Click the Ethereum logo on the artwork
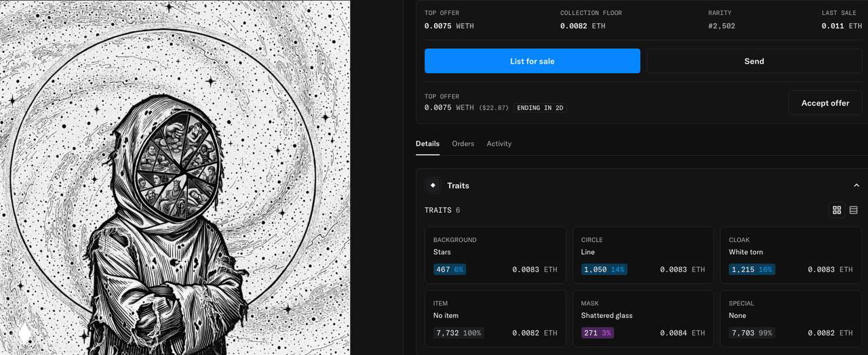868x355 pixels. click(x=25, y=333)
